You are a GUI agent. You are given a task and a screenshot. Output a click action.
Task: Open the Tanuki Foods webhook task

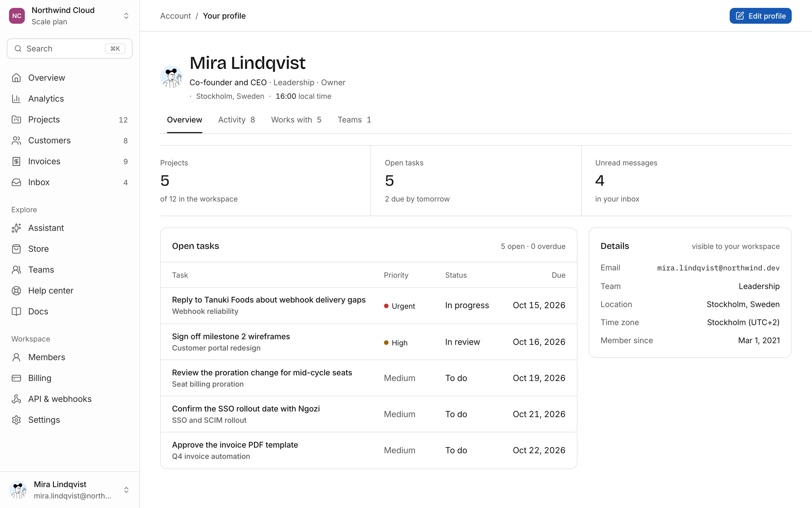tap(269, 300)
